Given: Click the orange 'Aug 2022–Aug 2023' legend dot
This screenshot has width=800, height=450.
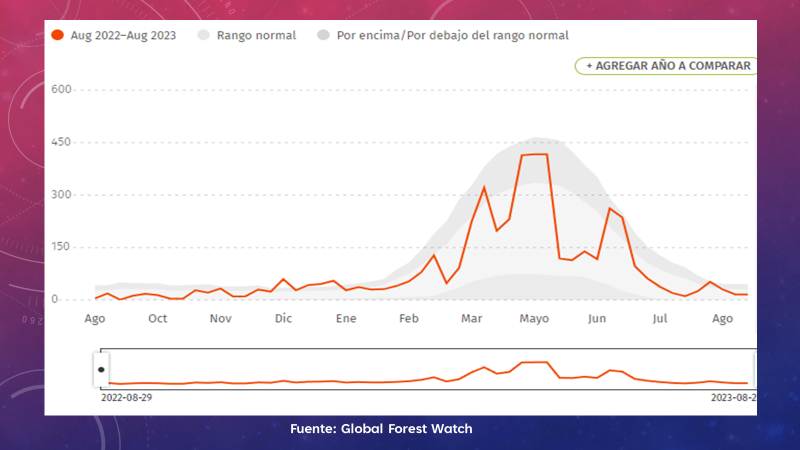Looking at the screenshot, I should click(x=58, y=35).
